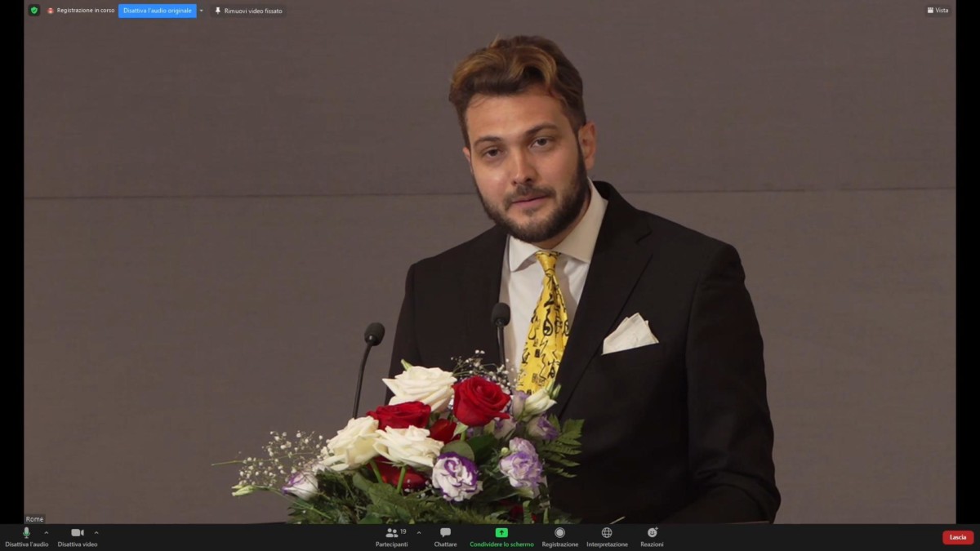Open the Reazioni emoji menu
The image size is (980, 551).
(x=652, y=533)
